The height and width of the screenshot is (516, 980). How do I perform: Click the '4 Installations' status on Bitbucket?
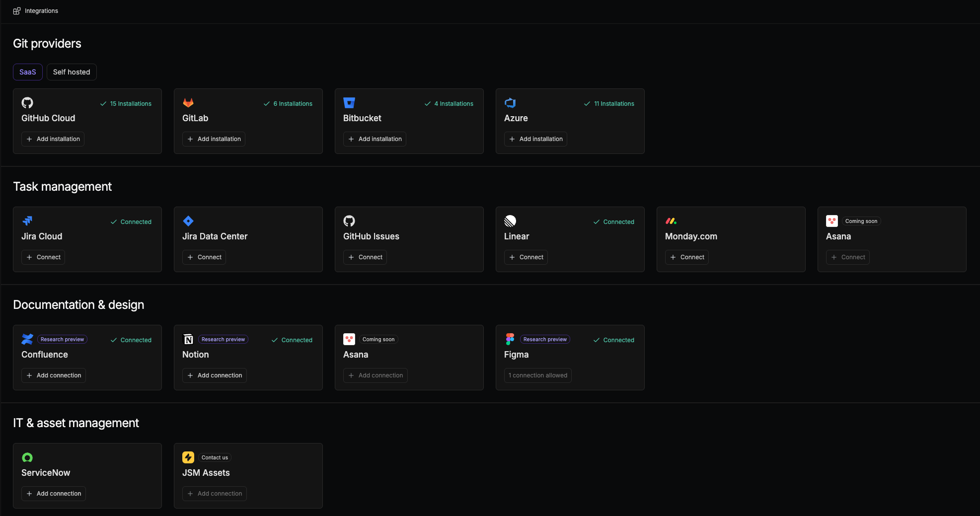[449, 104]
